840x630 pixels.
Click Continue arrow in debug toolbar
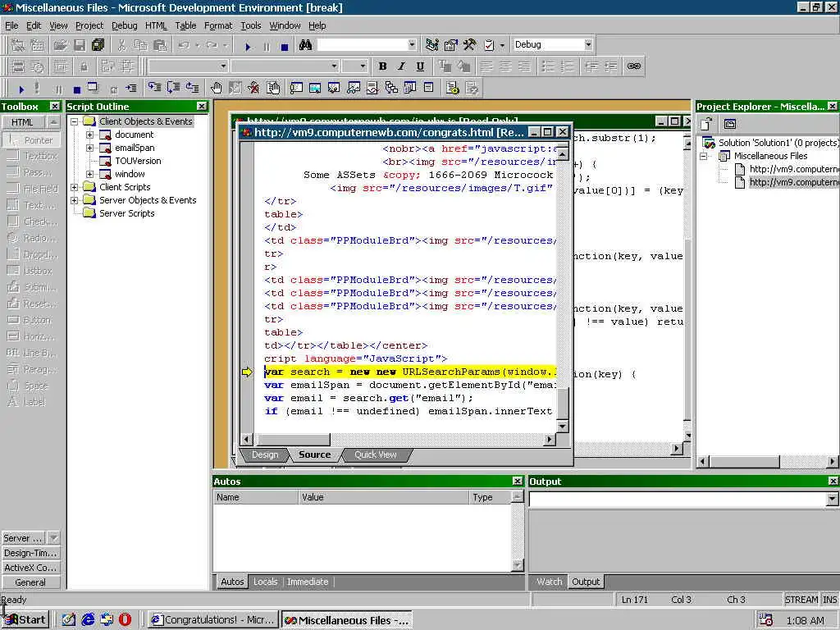tap(21, 89)
